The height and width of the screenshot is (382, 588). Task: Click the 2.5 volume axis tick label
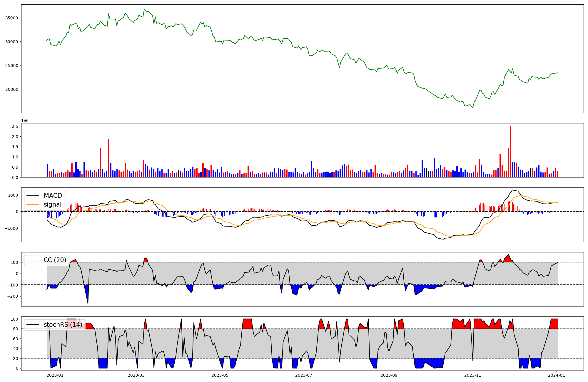point(15,126)
